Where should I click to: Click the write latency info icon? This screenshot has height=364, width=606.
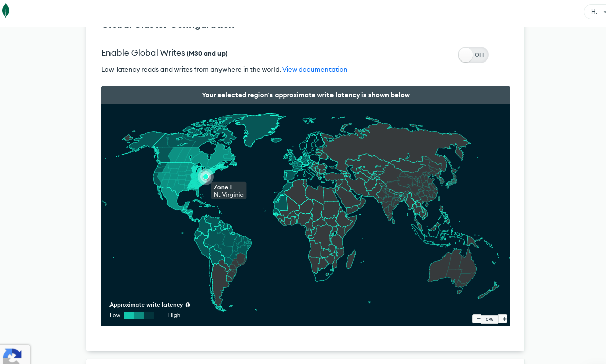click(x=188, y=305)
